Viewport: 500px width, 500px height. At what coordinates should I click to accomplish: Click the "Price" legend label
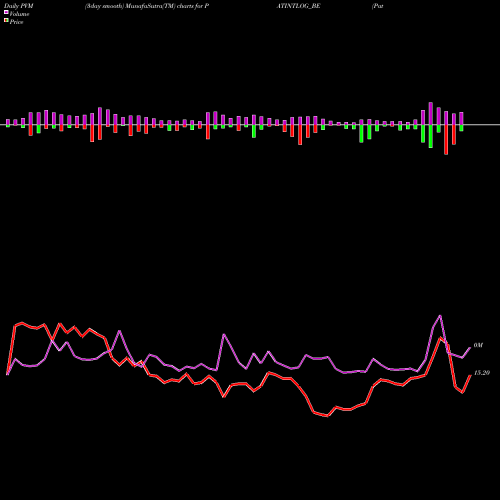[x=16, y=22]
